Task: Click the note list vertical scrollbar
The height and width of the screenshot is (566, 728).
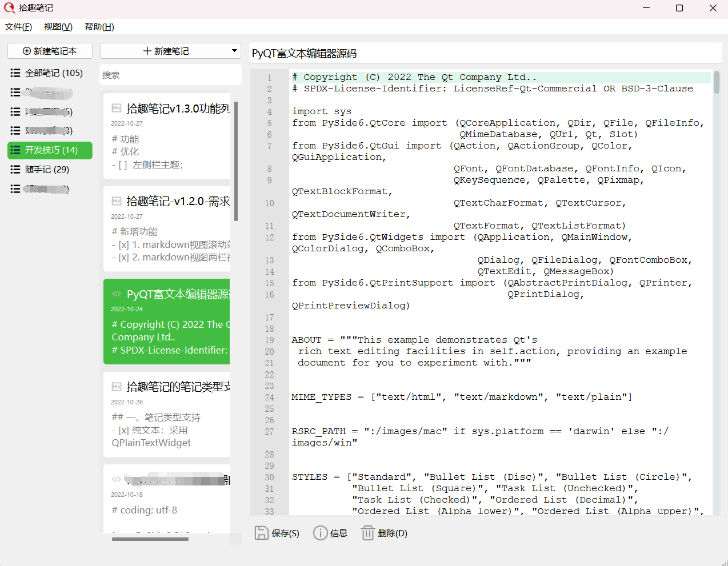Action: [x=236, y=161]
